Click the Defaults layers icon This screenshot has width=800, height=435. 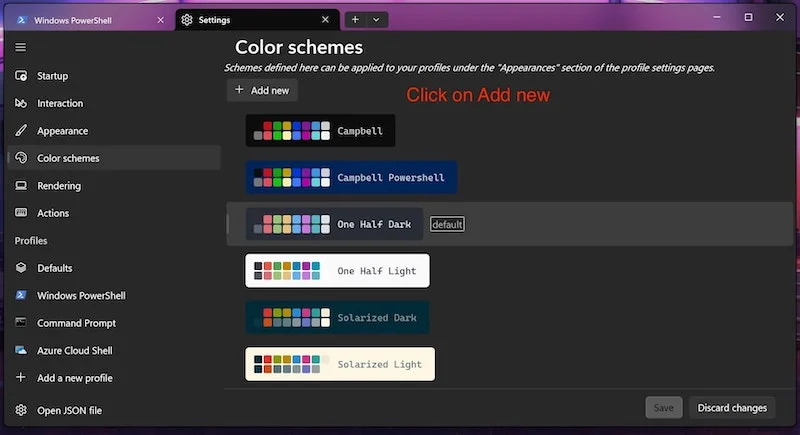tap(21, 267)
